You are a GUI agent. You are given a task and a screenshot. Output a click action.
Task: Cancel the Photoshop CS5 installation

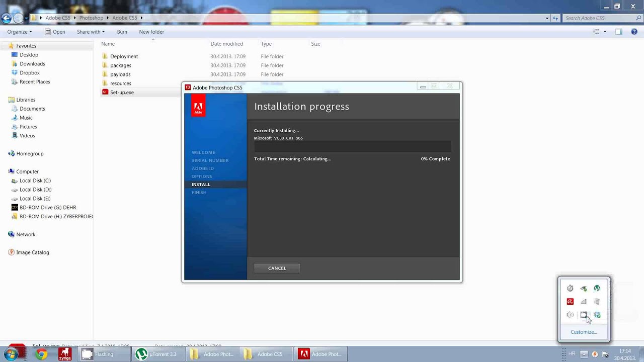[x=277, y=268]
